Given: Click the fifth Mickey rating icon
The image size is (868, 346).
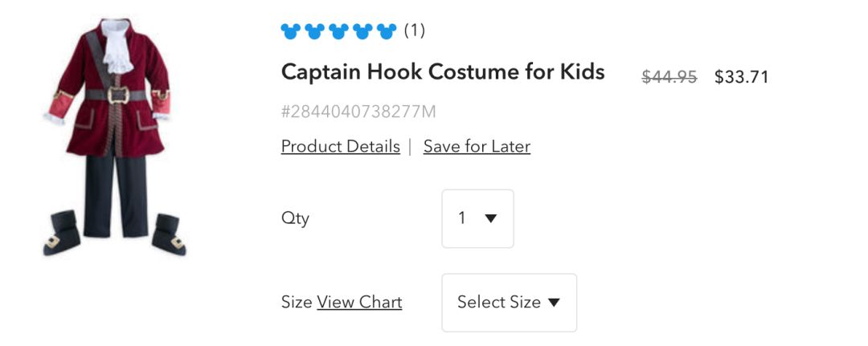Looking at the screenshot, I should [387, 31].
